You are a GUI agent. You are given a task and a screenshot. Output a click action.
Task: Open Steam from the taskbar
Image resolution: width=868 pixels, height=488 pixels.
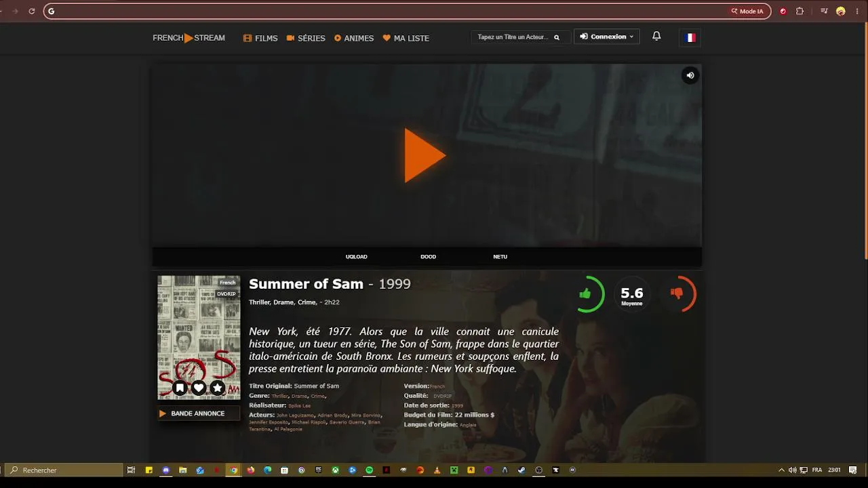coord(522,470)
